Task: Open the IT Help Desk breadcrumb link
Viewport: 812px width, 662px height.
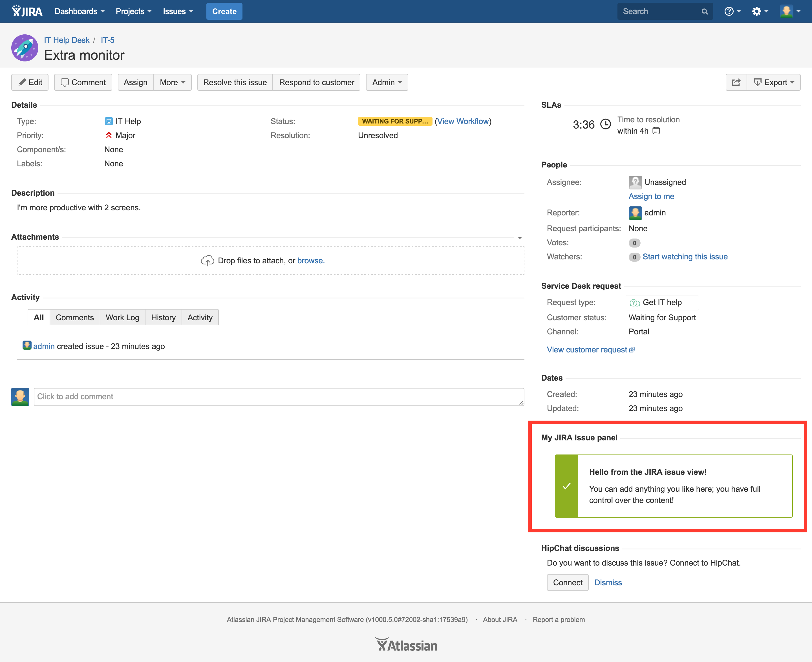Action: point(67,40)
